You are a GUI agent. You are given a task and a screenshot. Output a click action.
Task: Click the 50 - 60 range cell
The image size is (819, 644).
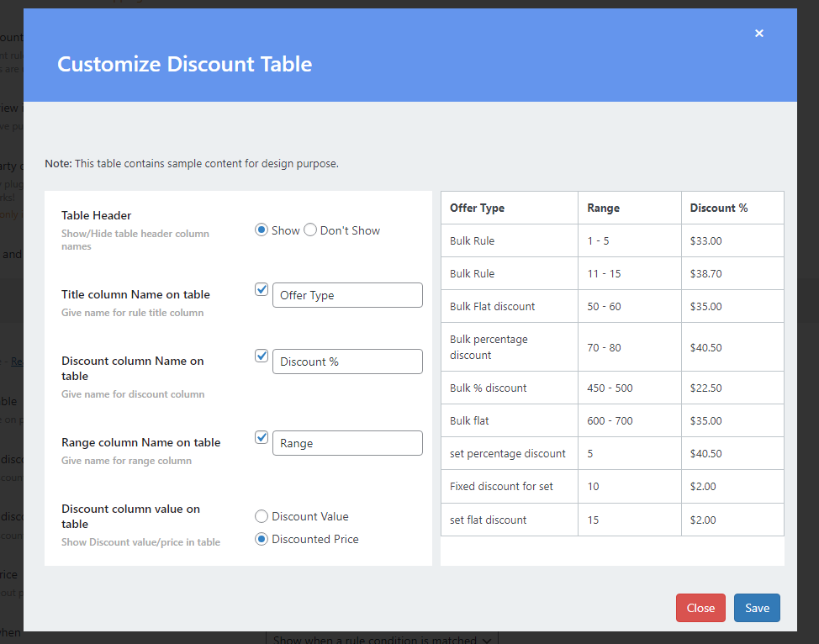pyautogui.click(x=630, y=307)
